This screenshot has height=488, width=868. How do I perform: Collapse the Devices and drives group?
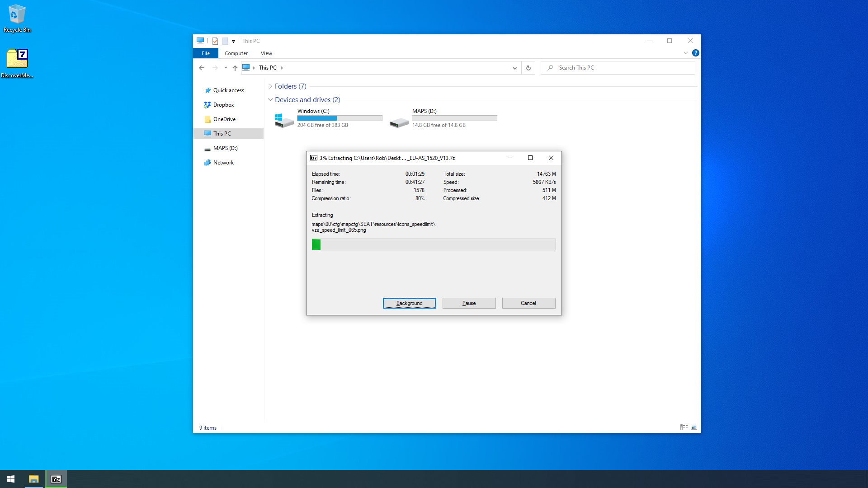(270, 100)
